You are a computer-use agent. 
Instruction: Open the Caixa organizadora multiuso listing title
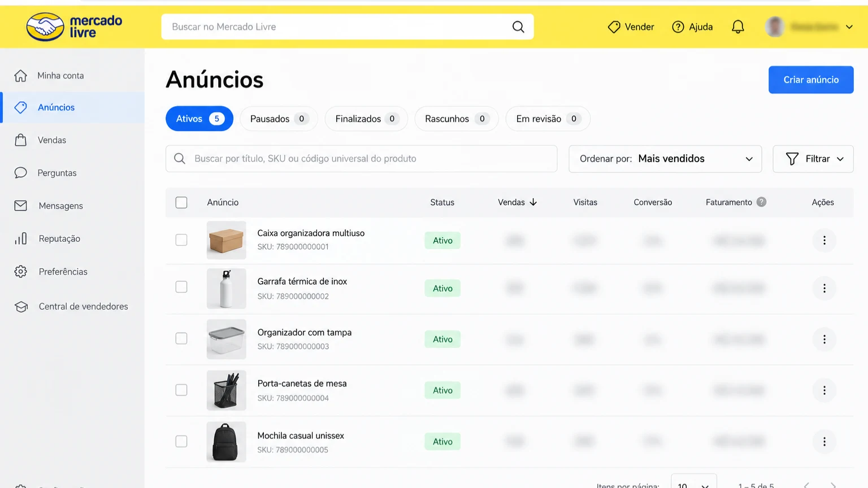311,233
